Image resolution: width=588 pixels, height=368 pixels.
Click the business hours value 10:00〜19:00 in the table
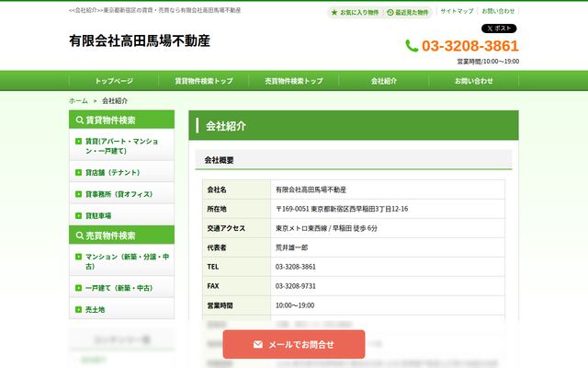295,305
